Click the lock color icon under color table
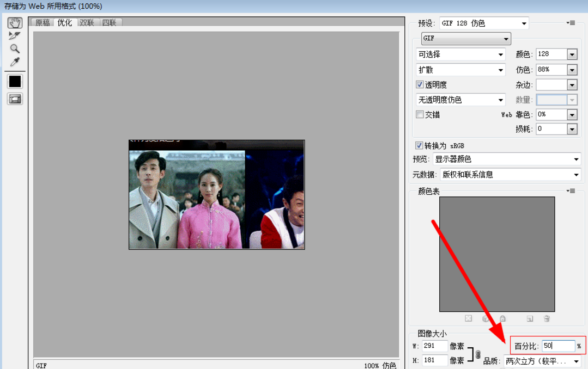Image resolution: width=588 pixels, height=369 pixels. [502, 318]
